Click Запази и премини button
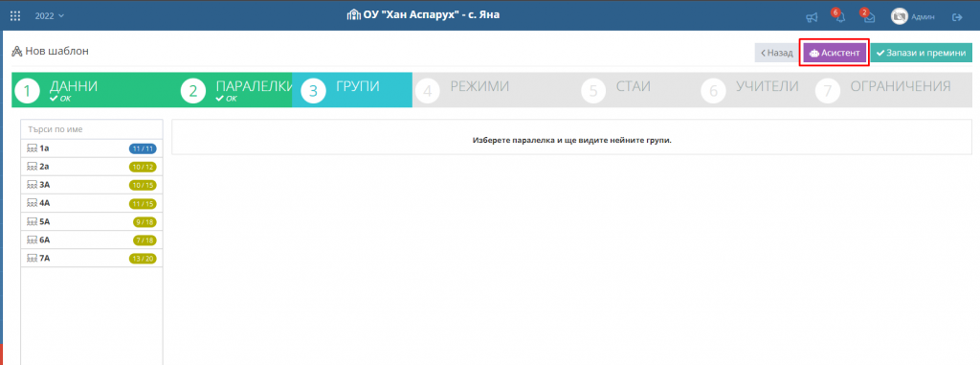 click(x=922, y=54)
